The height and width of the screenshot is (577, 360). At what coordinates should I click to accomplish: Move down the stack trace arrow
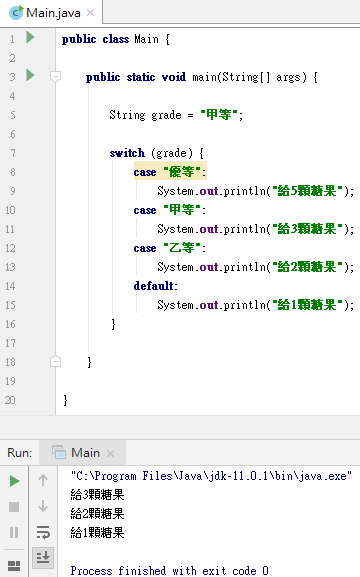click(x=43, y=506)
